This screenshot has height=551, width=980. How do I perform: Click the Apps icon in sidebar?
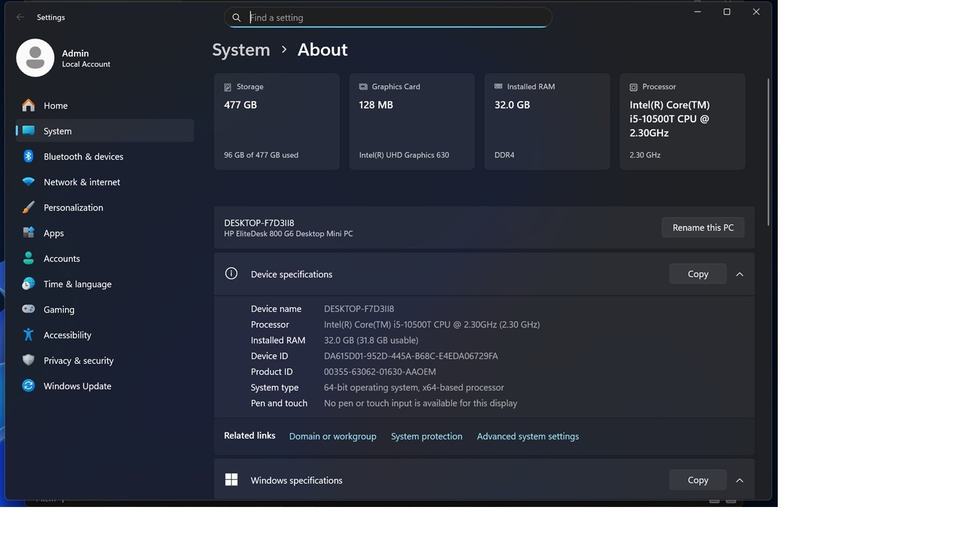[x=28, y=233]
